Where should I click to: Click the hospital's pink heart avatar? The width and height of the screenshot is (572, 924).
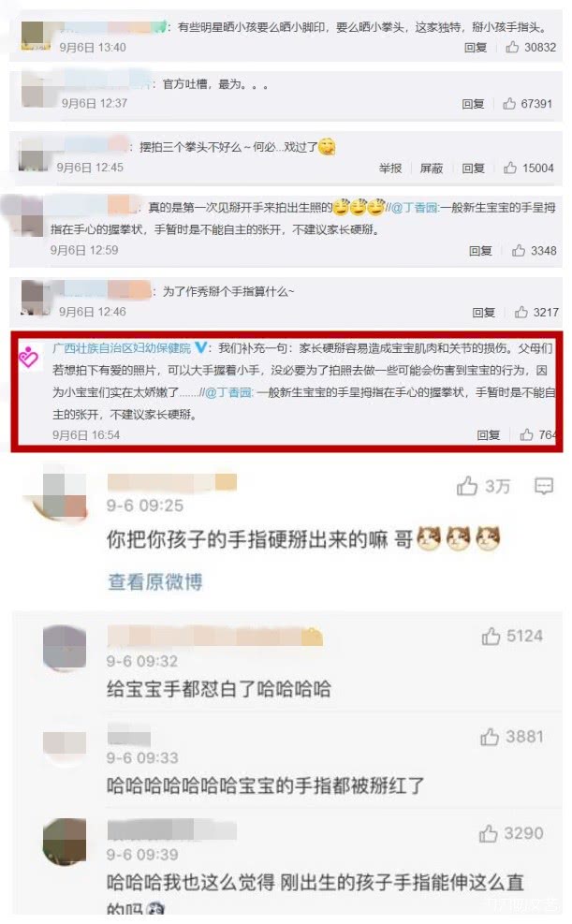[28, 357]
